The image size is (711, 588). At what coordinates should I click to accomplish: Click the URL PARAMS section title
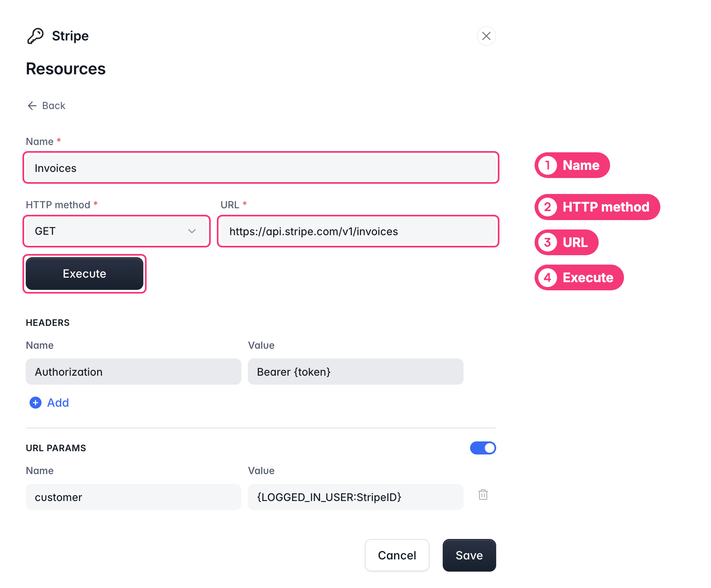click(56, 448)
